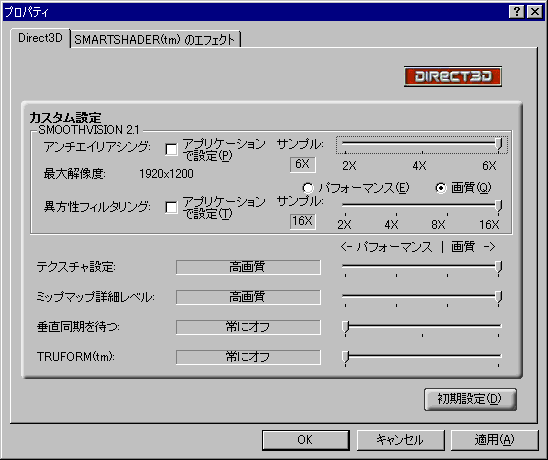
Task: Click the 4X label under antialiasing slider
Action: pos(419,166)
